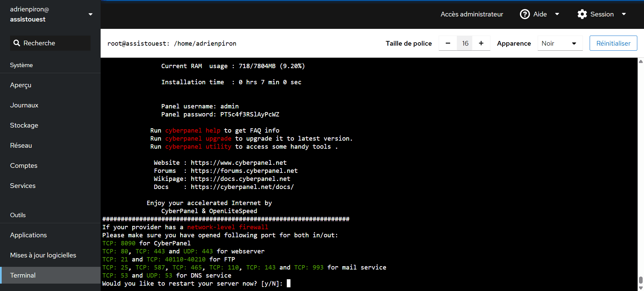This screenshot has height=291, width=644.
Task: Open Stockage in the sidebar
Action: pos(50,126)
